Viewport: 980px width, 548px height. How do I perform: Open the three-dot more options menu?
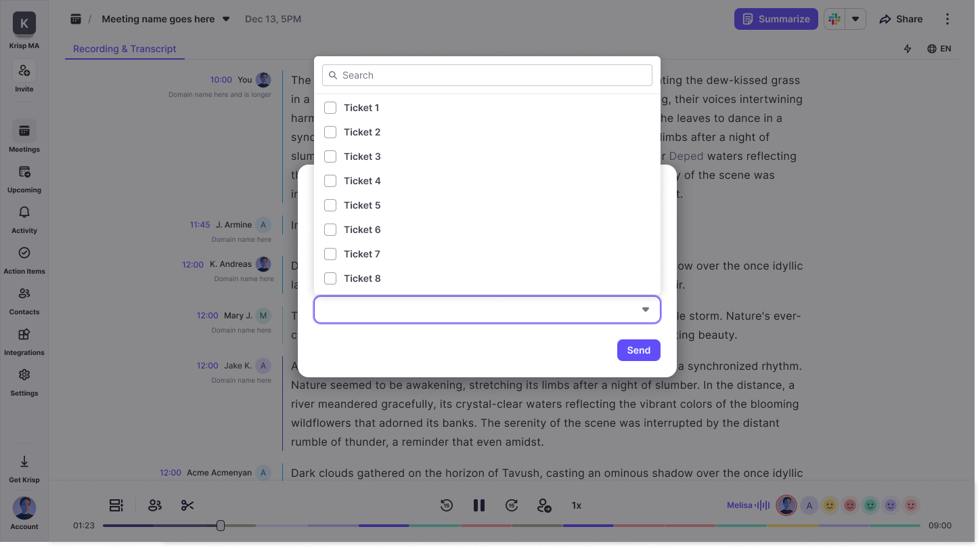tap(948, 19)
